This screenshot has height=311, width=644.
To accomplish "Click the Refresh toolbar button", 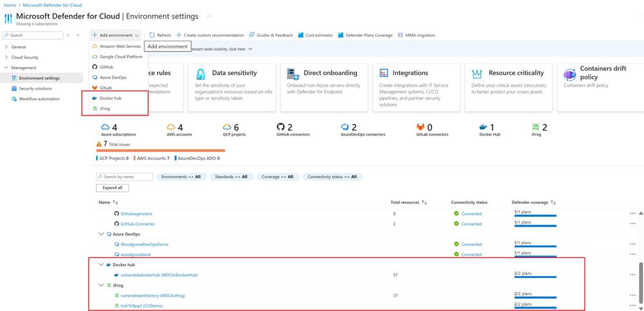I will pos(160,35).
